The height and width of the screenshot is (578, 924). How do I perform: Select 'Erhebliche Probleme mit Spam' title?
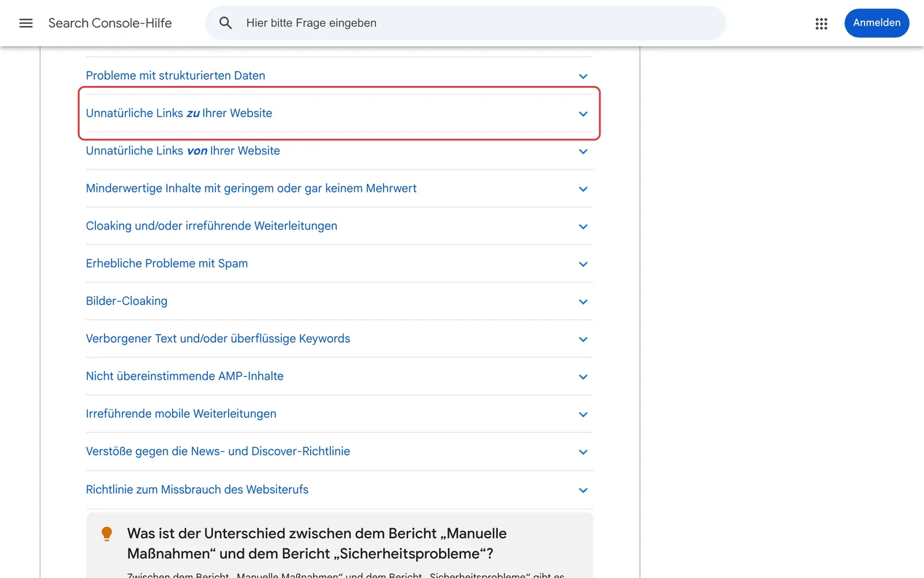(x=167, y=264)
